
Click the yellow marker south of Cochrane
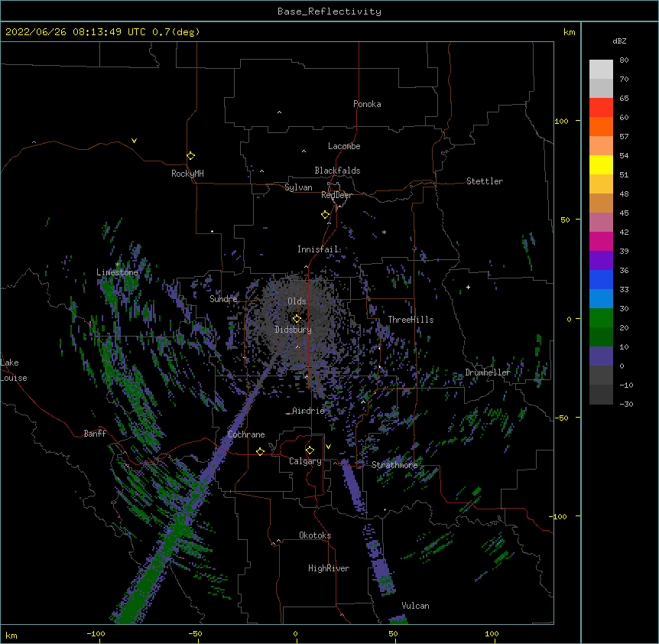260,451
